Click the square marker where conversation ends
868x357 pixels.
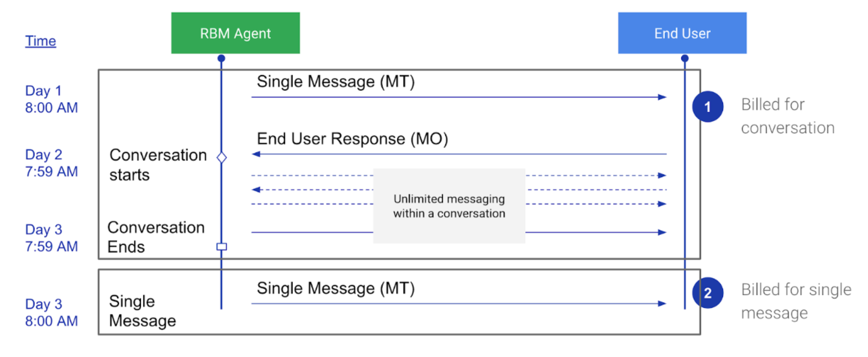pyautogui.click(x=221, y=246)
